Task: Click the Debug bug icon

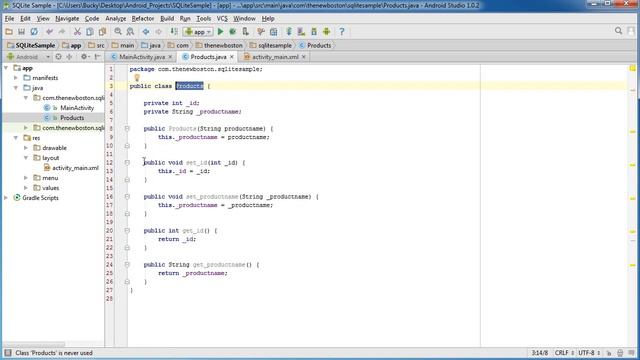Action: (x=233, y=31)
